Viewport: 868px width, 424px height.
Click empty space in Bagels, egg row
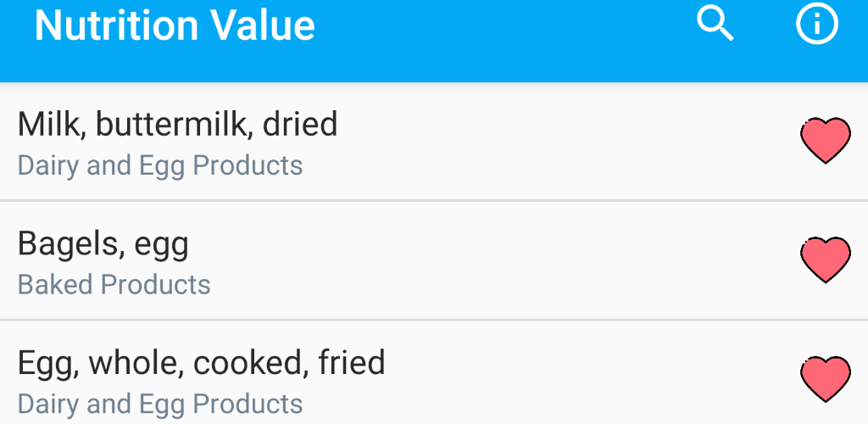(498, 260)
